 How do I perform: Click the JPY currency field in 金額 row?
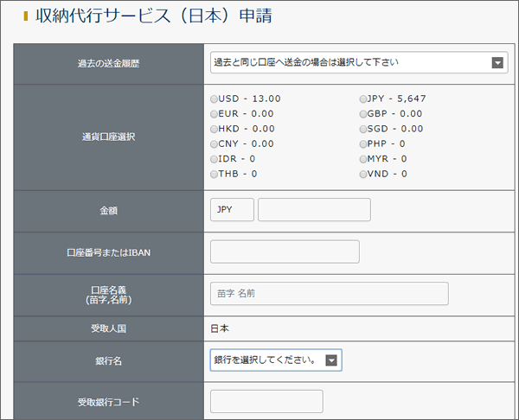232,209
